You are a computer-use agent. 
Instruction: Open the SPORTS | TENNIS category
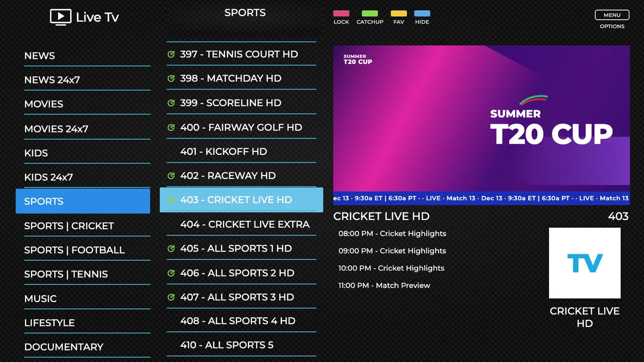[87, 274]
